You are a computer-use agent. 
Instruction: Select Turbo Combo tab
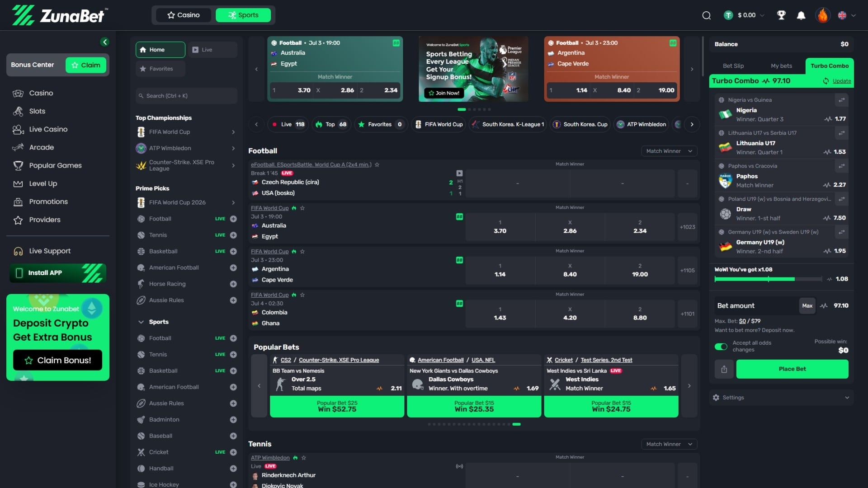pyautogui.click(x=830, y=66)
